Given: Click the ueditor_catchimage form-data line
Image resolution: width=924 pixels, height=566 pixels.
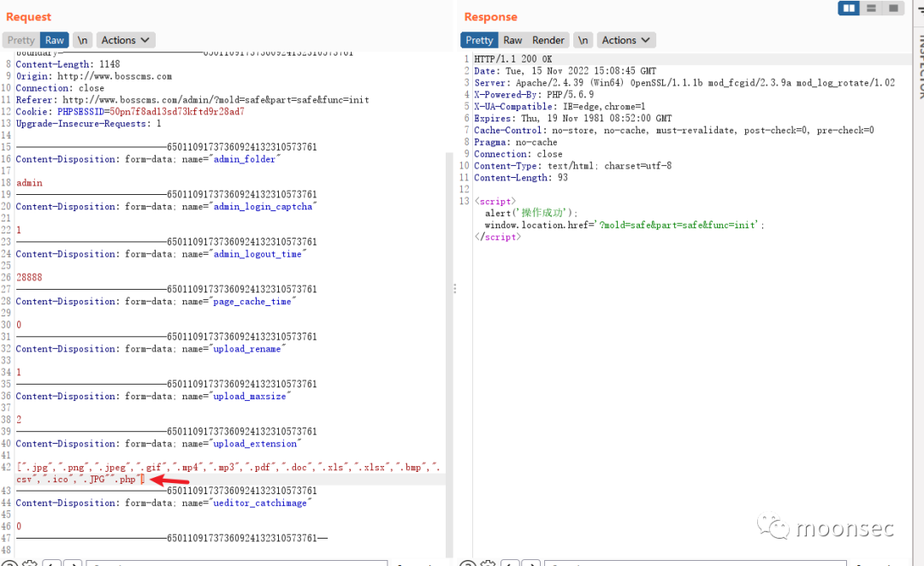Looking at the screenshot, I should pyautogui.click(x=163, y=503).
